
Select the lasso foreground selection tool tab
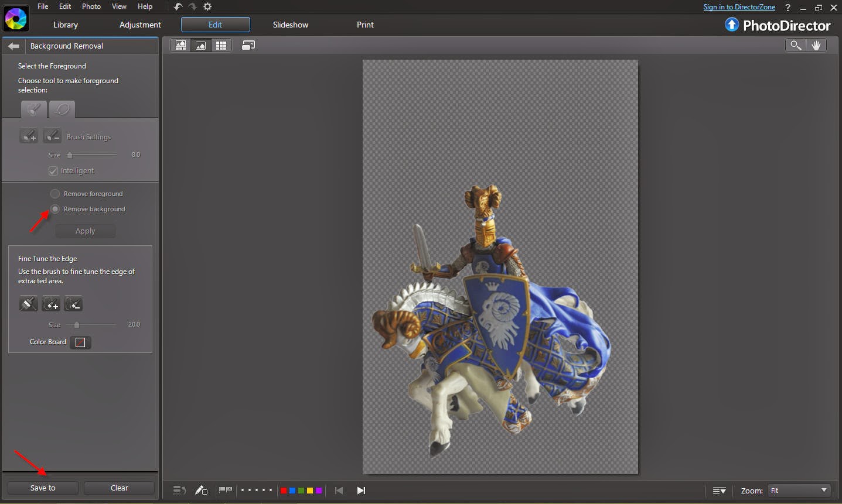pos(62,109)
